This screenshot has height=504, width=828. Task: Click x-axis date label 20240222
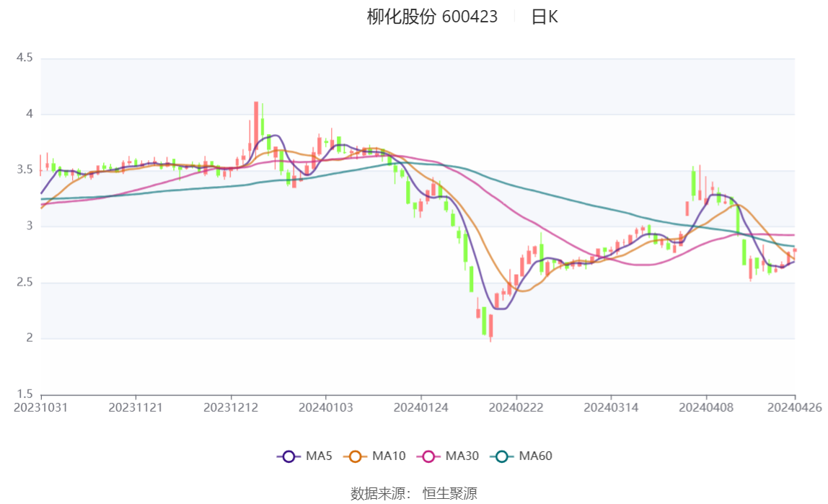516,408
